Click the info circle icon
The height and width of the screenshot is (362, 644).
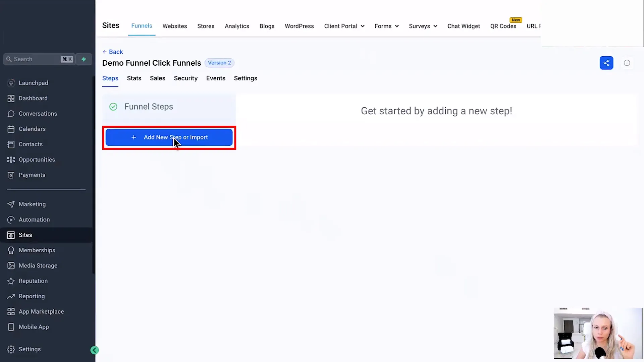pos(627,63)
